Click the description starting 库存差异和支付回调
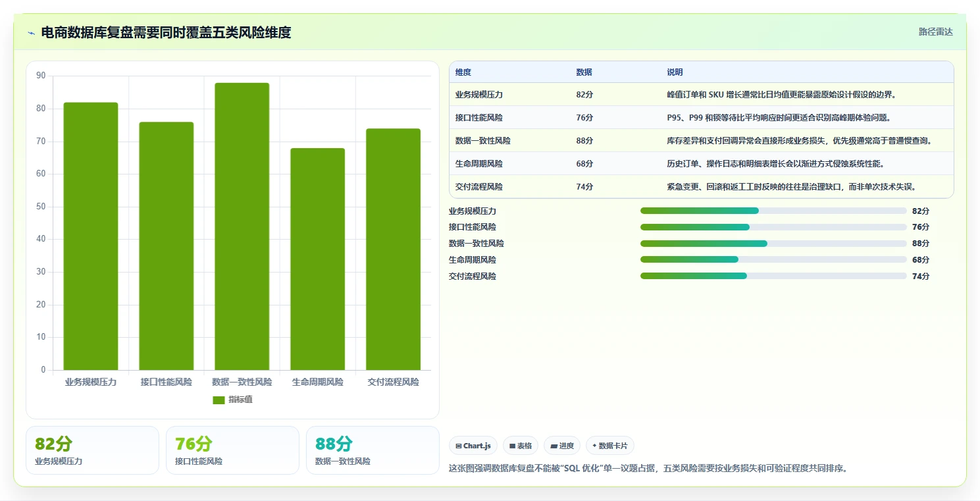Screen dimensions: 980x501 click(800, 141)
